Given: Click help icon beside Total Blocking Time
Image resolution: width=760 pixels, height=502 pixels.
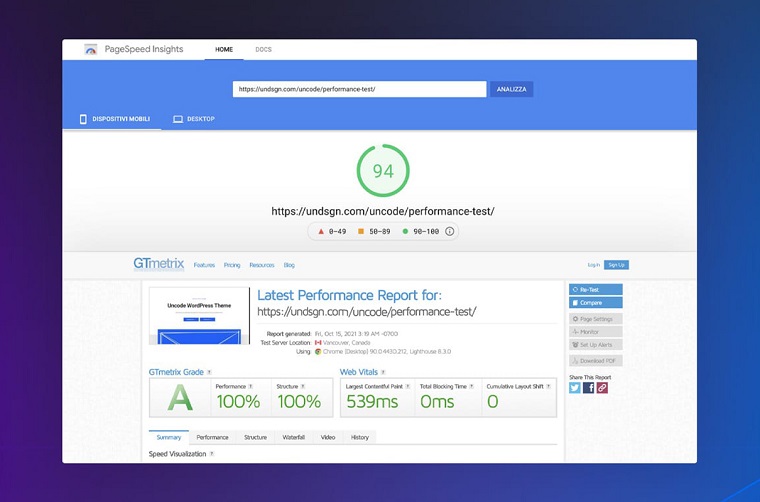Looking at the screenshot, I should tap(472, 386).
